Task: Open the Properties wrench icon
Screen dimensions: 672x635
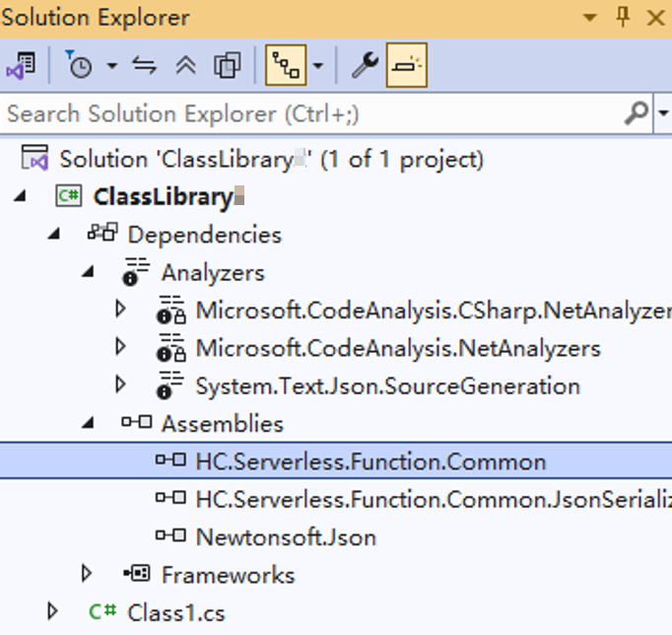Action: (365, 66)
